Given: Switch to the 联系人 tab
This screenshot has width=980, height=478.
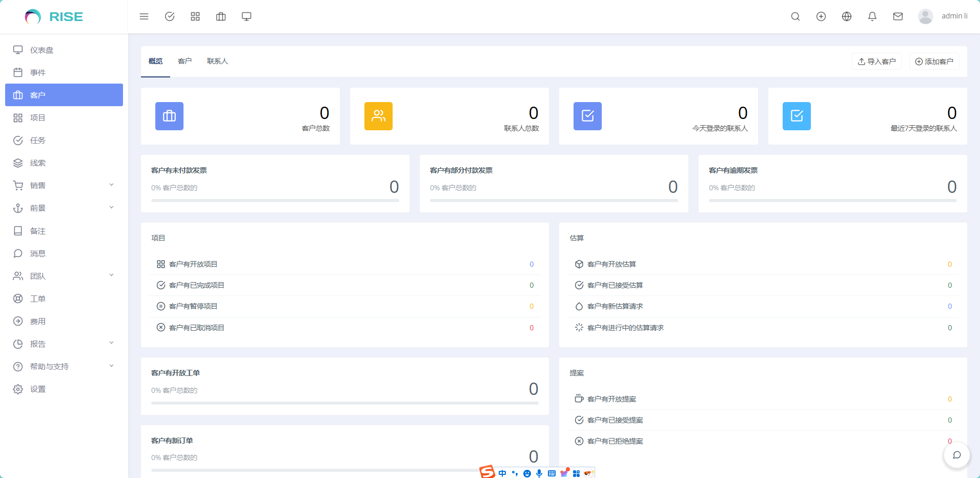Looking at the screenshot, I should (217, 62).
